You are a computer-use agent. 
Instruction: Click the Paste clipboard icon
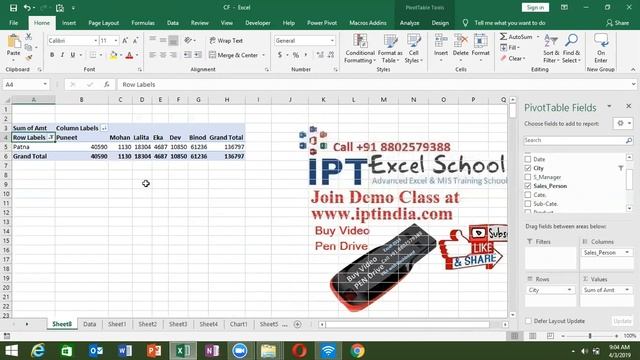pyautogui.click(x=13, y=42)
